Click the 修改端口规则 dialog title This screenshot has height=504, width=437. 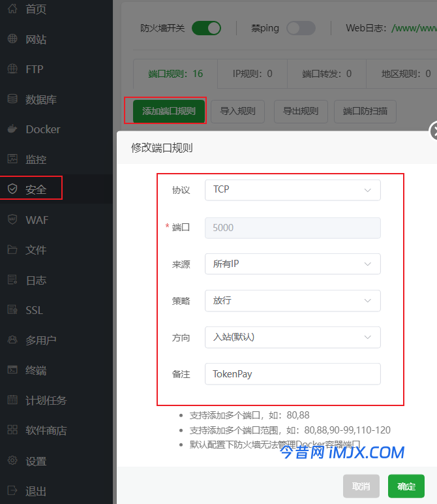point(162,148)
